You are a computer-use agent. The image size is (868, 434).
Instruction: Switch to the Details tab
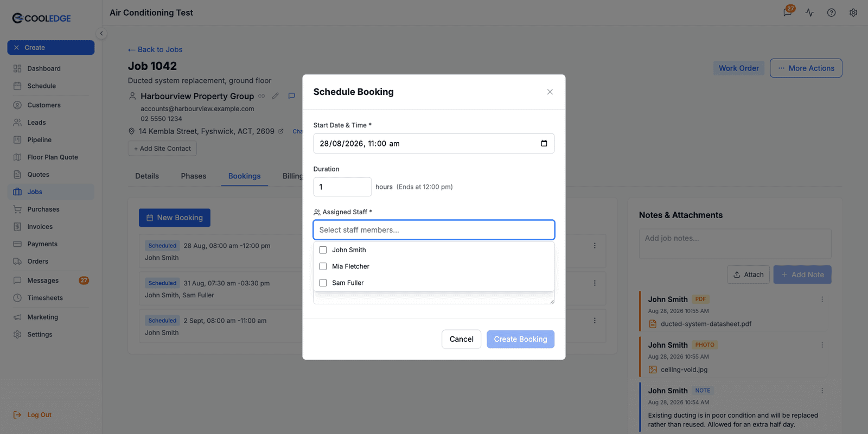[147, 176]
